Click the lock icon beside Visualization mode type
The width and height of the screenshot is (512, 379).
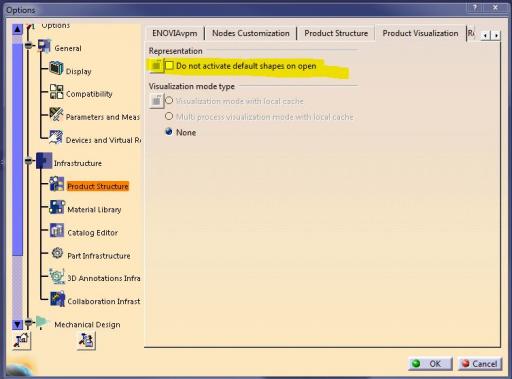click(x=156, y=101)
